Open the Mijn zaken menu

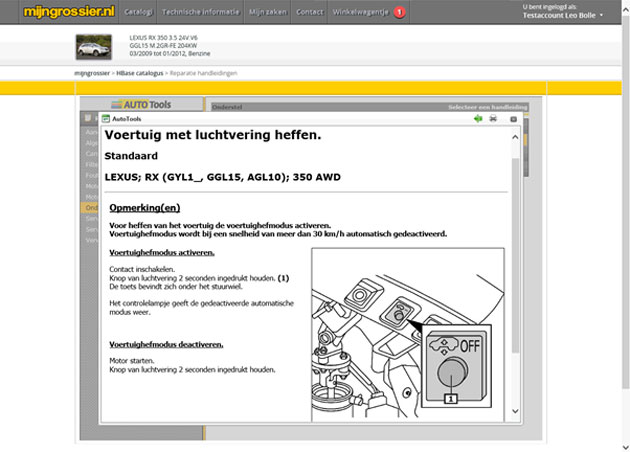click(x=268, y=12)
